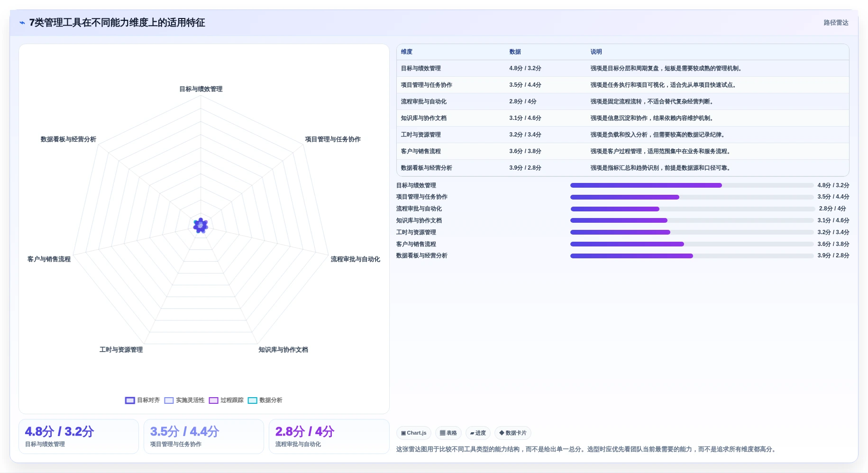Image resolution: width=868 pixels, height=473 pixels.
Task: Click table value 3.9分 / 2.8分
Action: [525, 168]
